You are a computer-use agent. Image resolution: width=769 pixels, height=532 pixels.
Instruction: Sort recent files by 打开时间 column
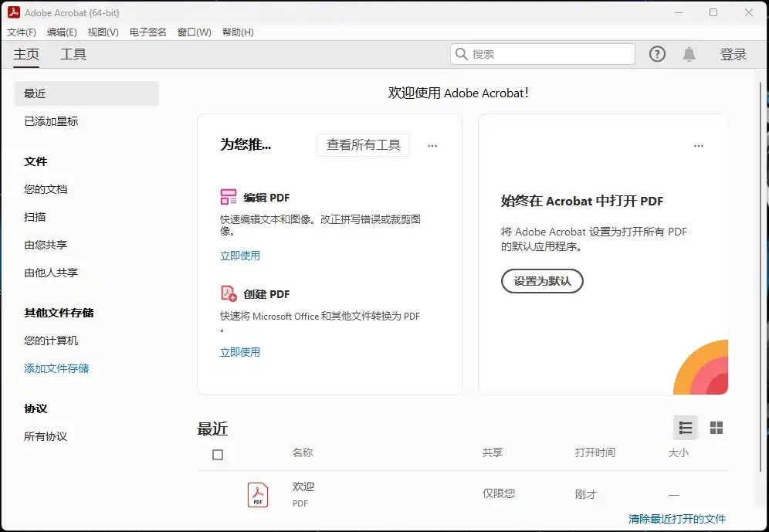595,453
